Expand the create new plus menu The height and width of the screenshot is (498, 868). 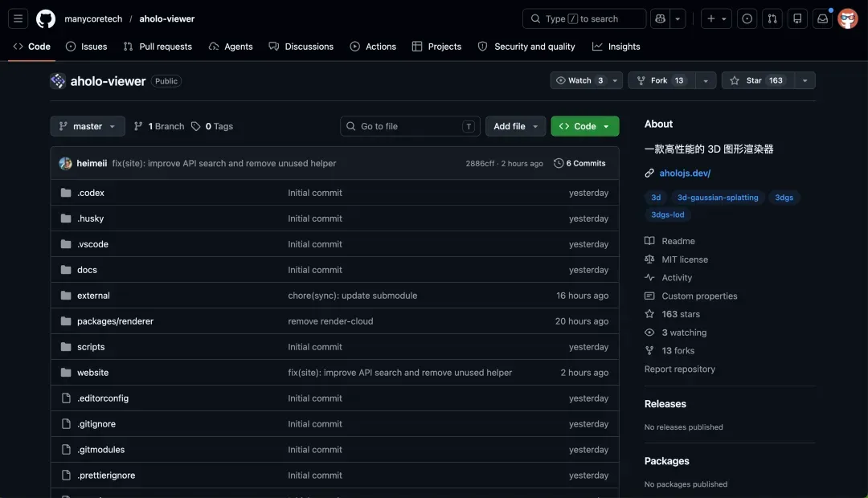click(716, 18)
